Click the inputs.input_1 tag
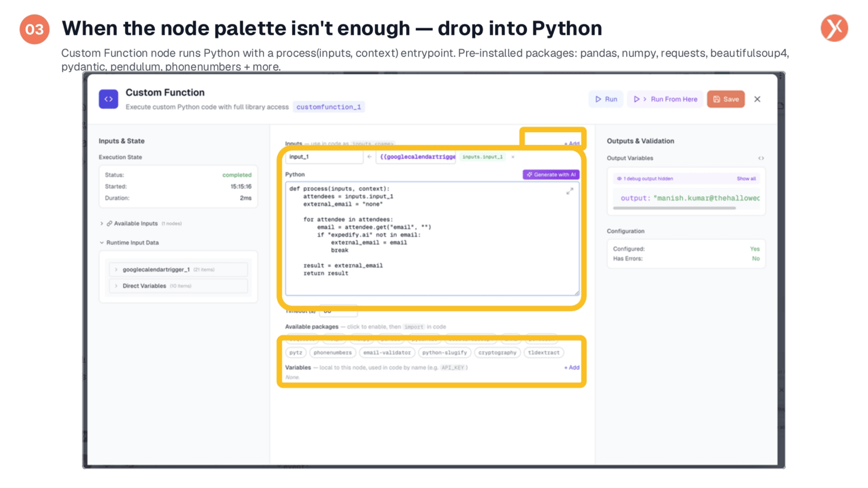This screenshot has width=868, height=488. [482, 157]
